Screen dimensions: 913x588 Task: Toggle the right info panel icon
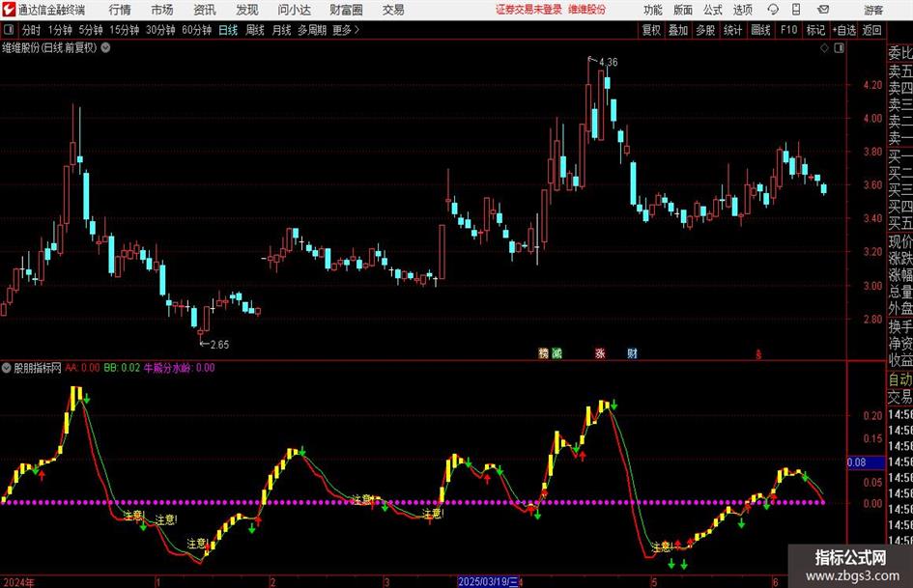839,48
